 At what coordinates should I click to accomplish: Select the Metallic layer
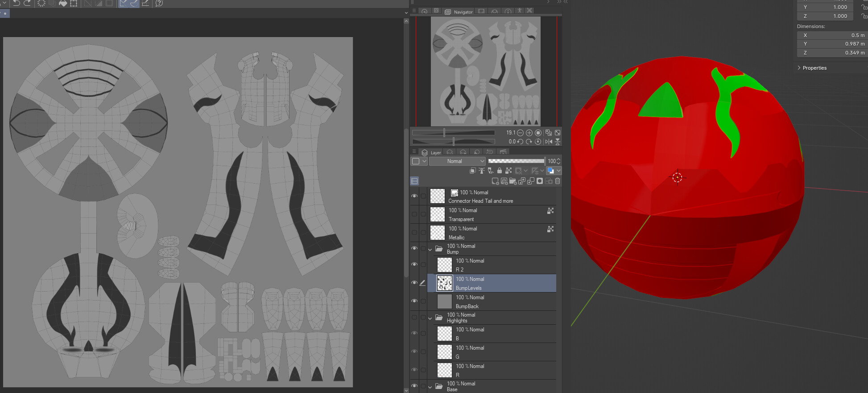492,233
